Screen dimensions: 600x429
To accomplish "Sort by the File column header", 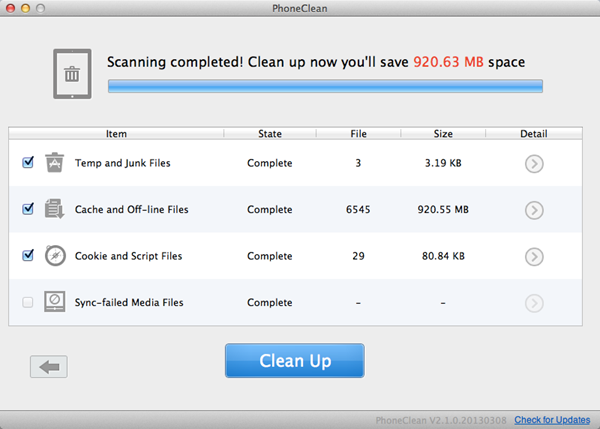I will 358,134.
